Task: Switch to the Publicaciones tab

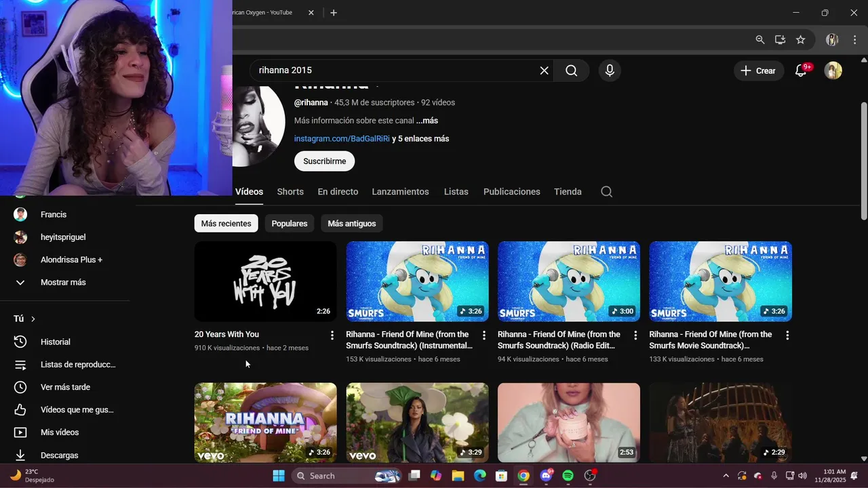Action: coord(512,192)
